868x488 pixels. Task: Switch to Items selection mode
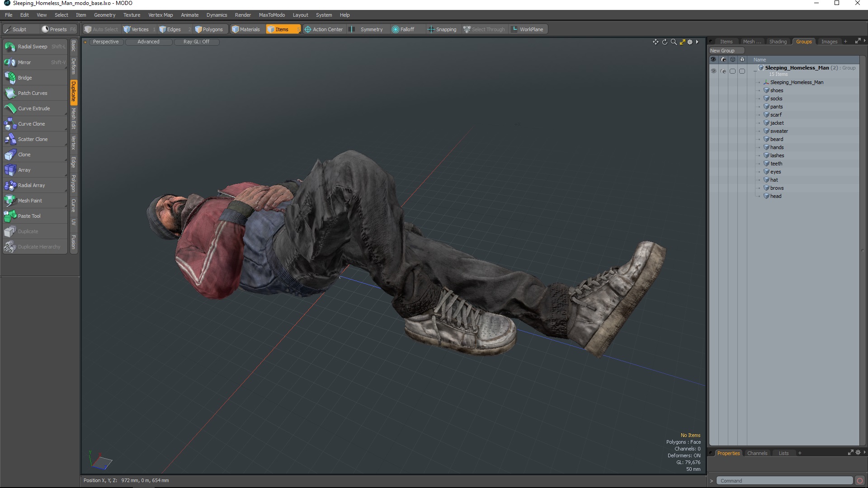[x=283, y=29]
